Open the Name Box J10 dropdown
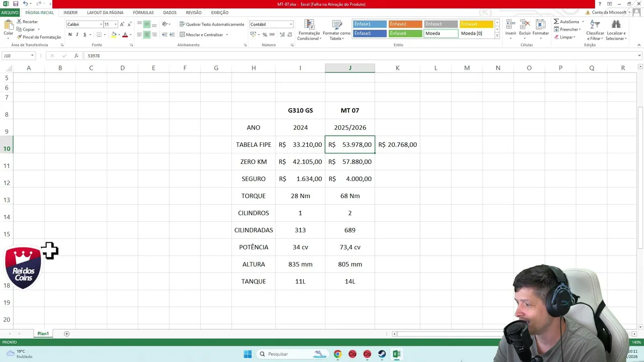Viewport: 644px width, 362px height. click(32, 56)
